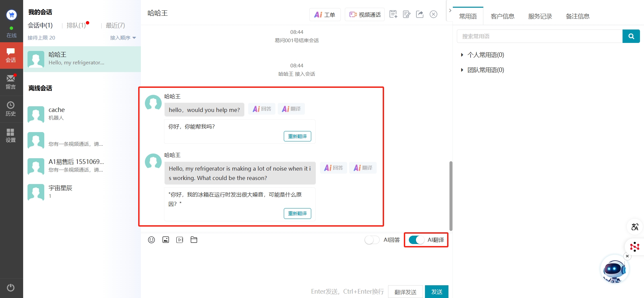Image resolution: width=644 pixels, height=298 pixels.
Task: Select the 会话中(1) tab
Action: click(x=40, y=25)
